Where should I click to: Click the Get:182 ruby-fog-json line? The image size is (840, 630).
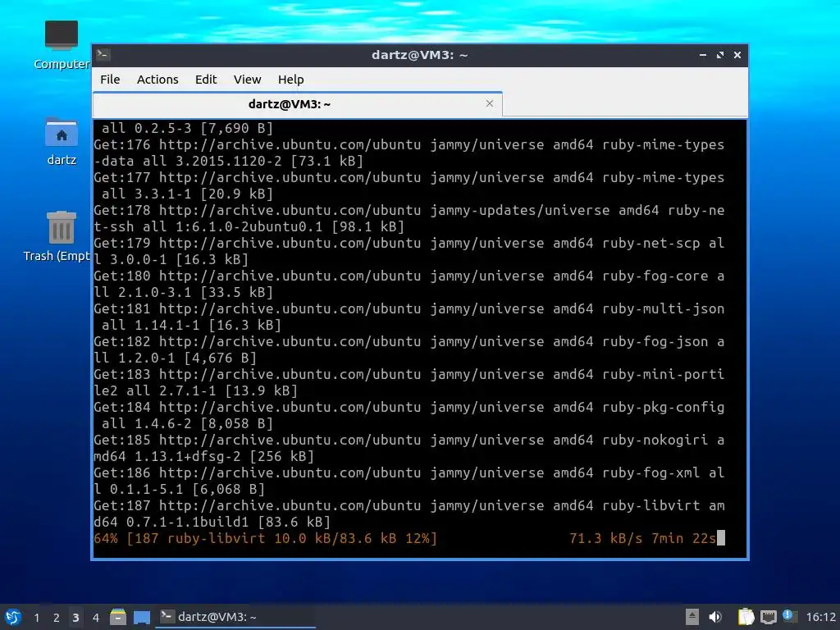[409, 349]
